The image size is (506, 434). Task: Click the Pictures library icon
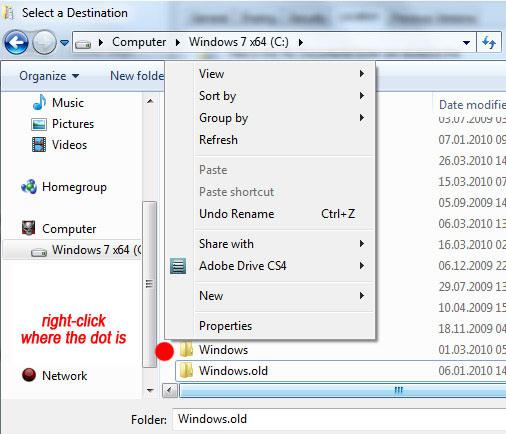39,124
